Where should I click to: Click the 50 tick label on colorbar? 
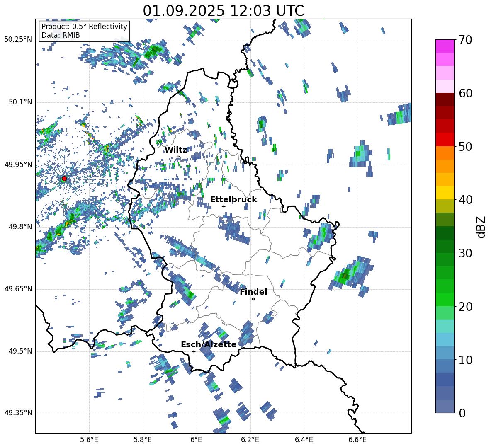tap(465, 146)
